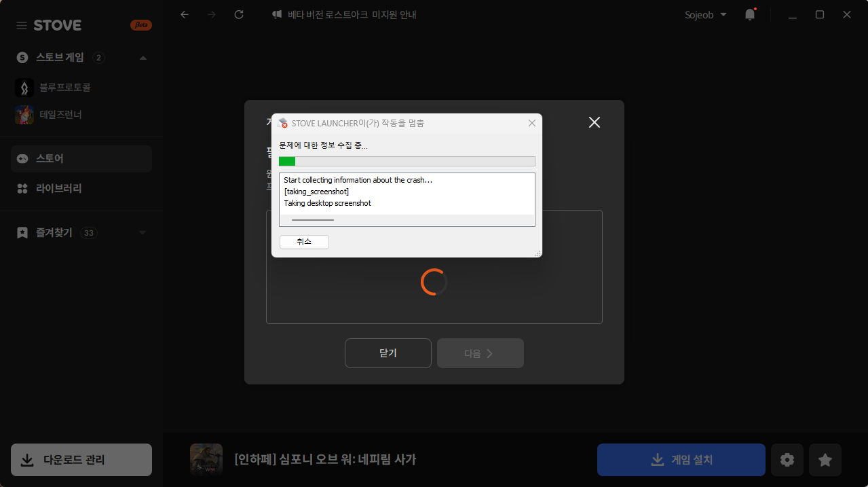This screenshot has height=487, width=868.
Task: Click the 스토브 게임 S icon
Action: point(22,58)
